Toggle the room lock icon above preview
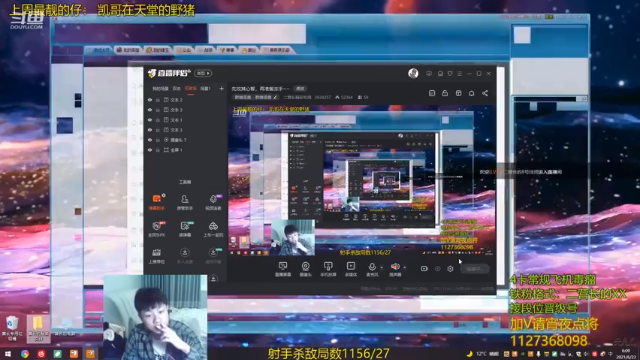Viewport: 640px width, 360px height. tap(445, 93)
